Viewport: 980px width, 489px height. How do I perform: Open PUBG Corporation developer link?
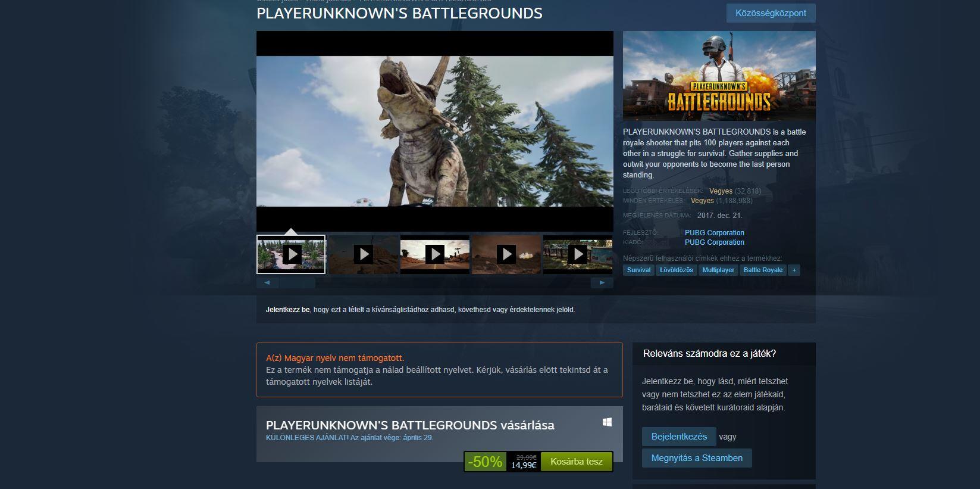[714, 233]
